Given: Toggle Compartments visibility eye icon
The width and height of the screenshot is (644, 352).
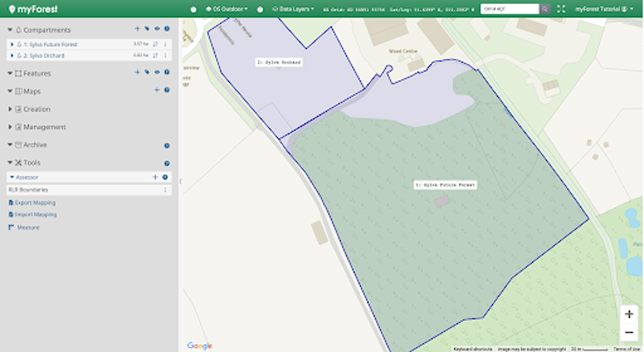Looking at the screenshot, I should click(x=157, y=29).
